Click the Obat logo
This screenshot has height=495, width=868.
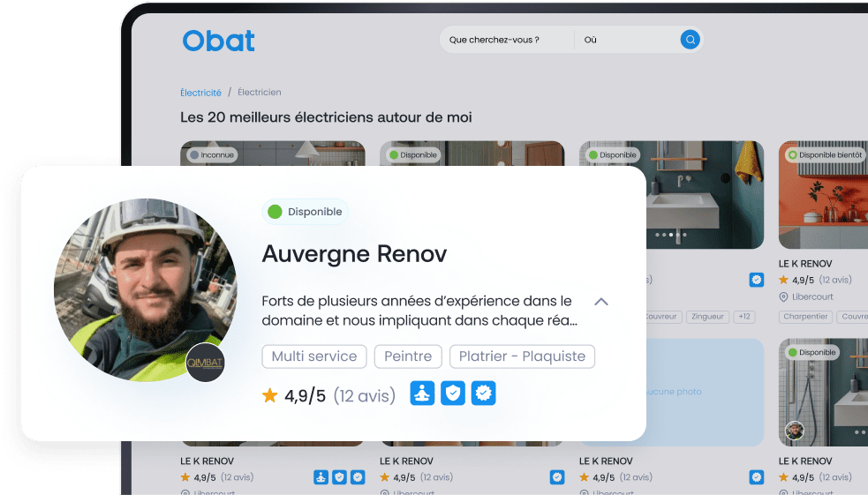219,41
